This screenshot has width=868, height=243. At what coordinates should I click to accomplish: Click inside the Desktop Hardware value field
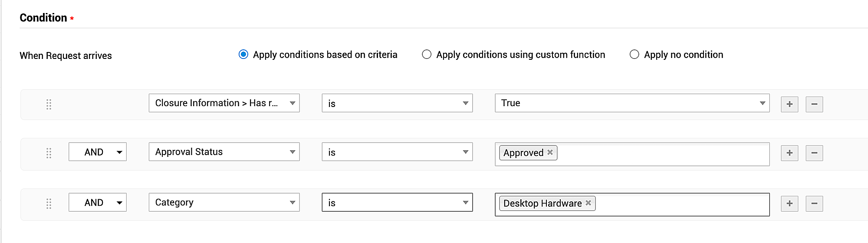[x=681, y=204]
